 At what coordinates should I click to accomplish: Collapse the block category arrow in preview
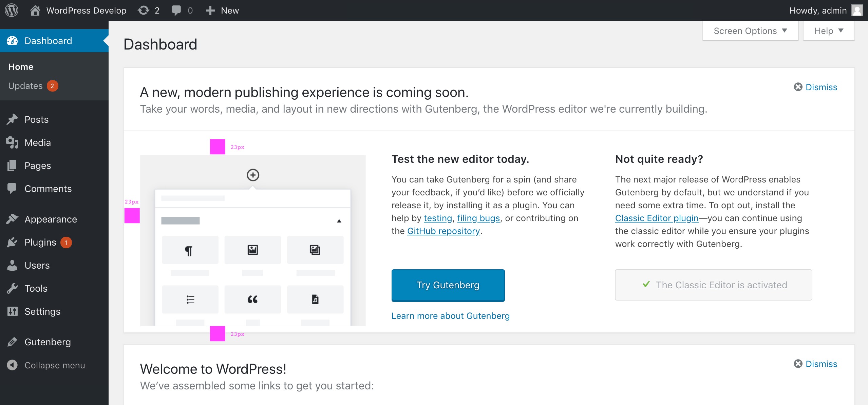pos(339,221)
